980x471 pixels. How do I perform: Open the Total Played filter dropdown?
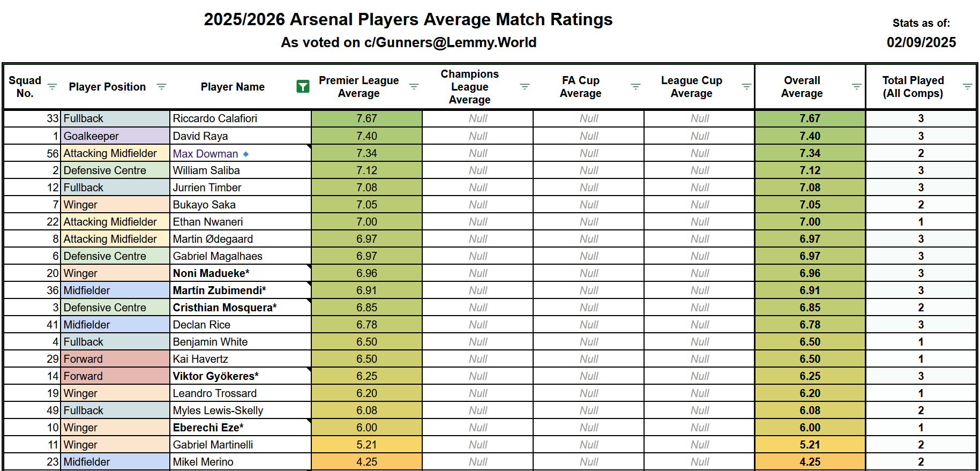point(967,87)
